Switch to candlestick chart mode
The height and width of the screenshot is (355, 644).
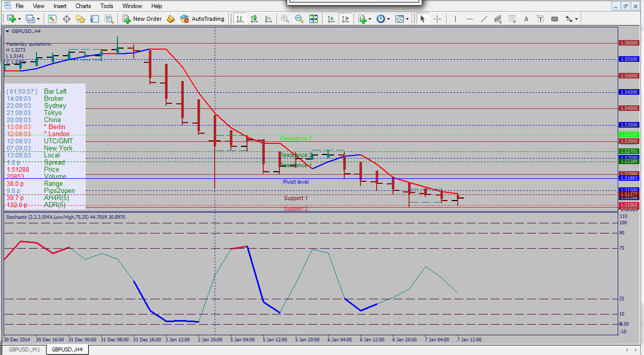(x=254, y=19)
